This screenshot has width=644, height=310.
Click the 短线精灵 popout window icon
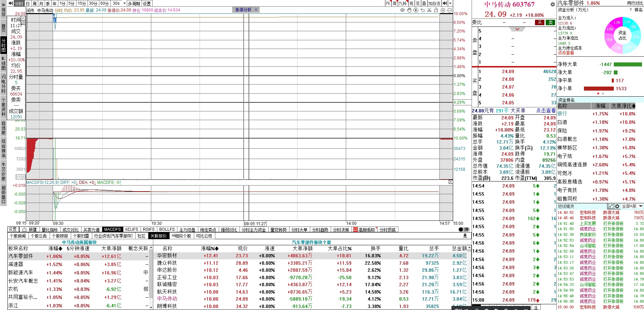click(610, 206)
